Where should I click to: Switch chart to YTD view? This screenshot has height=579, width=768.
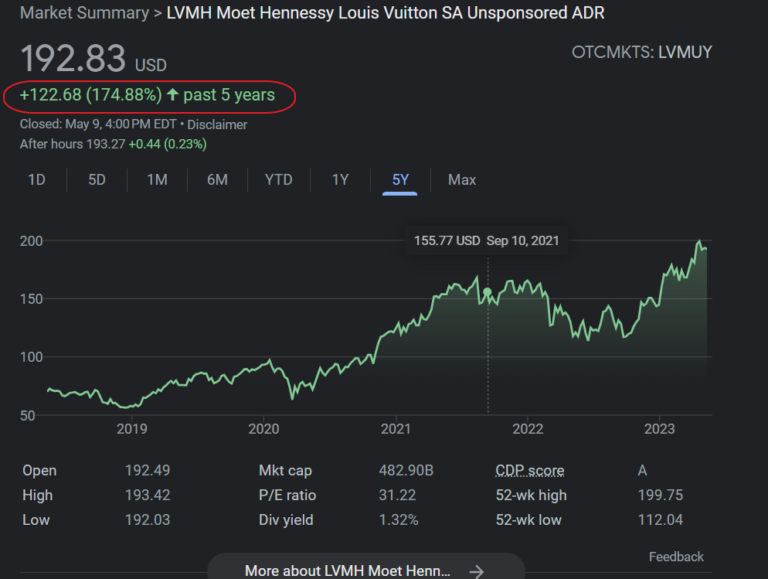278,180
